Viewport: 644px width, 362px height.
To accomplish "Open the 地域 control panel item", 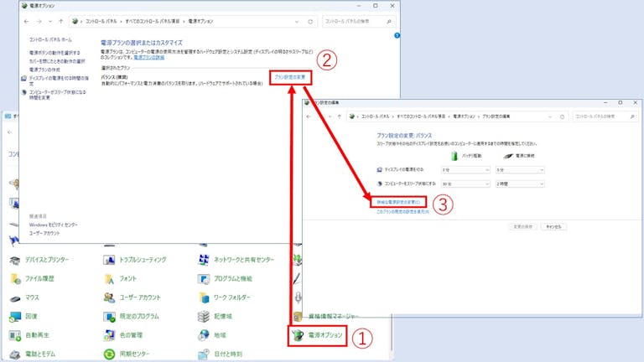I will pyautogui.click(x=212, y=335).
